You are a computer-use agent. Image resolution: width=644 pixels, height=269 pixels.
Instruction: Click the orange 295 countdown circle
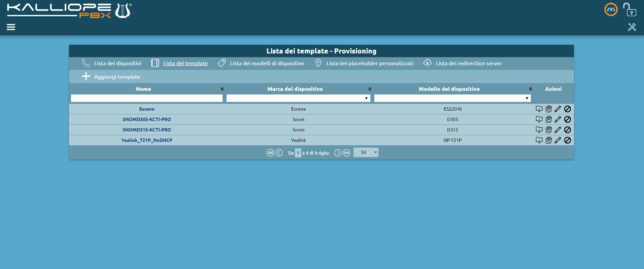[x=611, y=9]
